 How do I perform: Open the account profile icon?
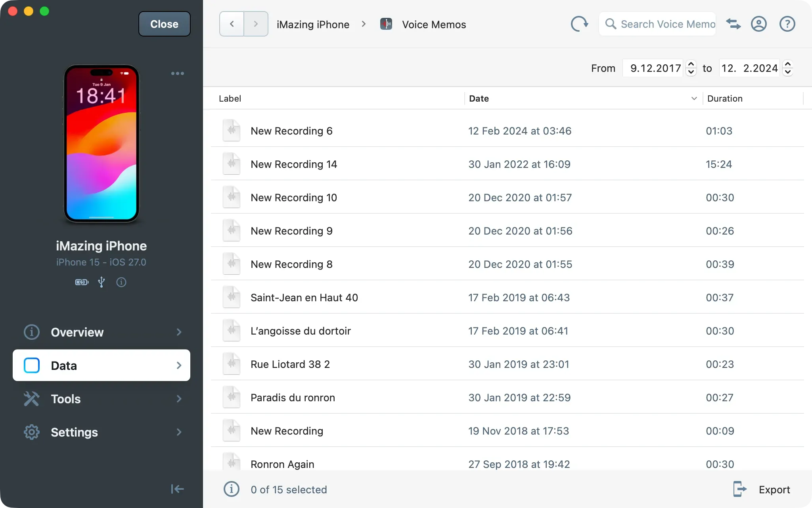point(758,24)
